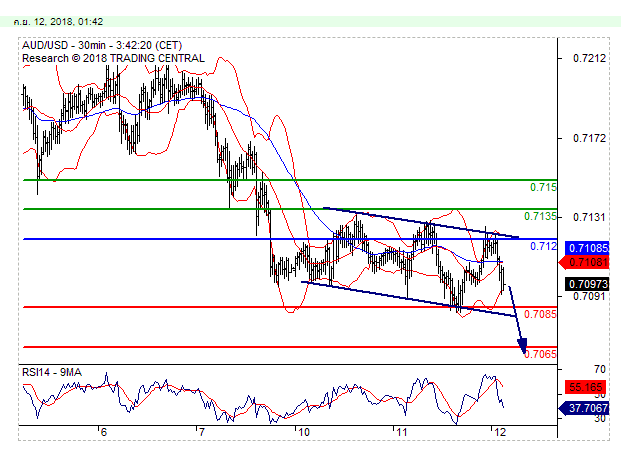621x452 pixels.
Task: Select the date axis label 7
Action: click(x=202, y=432)
